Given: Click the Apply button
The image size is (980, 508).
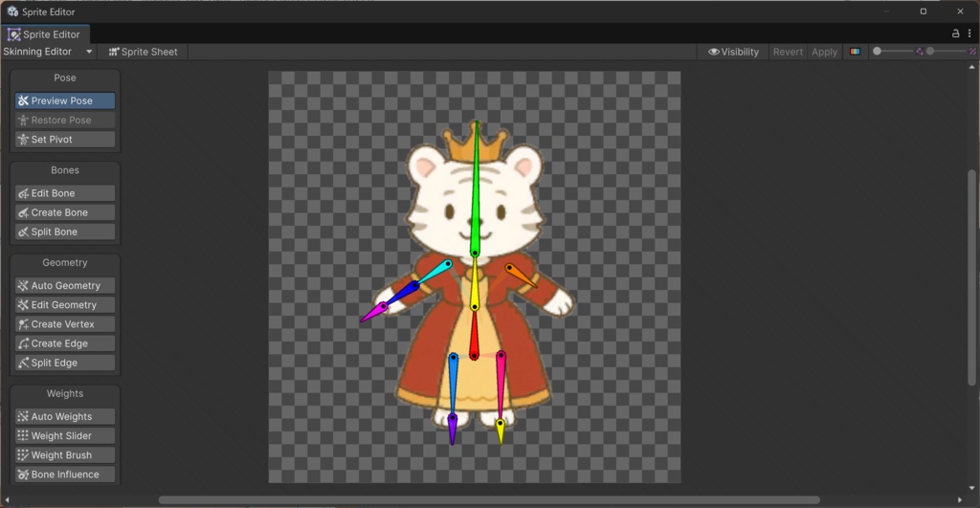Looking at the screenshot, I should click(824, 52).
